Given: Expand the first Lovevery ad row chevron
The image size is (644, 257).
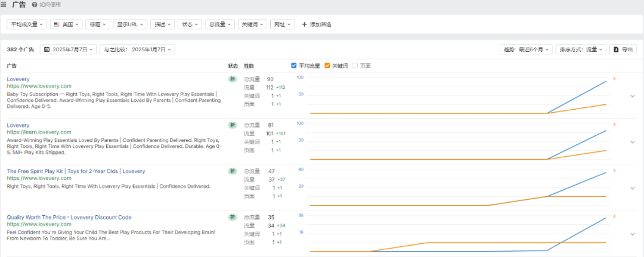Looking at the screenshot, I should point(633,96).
